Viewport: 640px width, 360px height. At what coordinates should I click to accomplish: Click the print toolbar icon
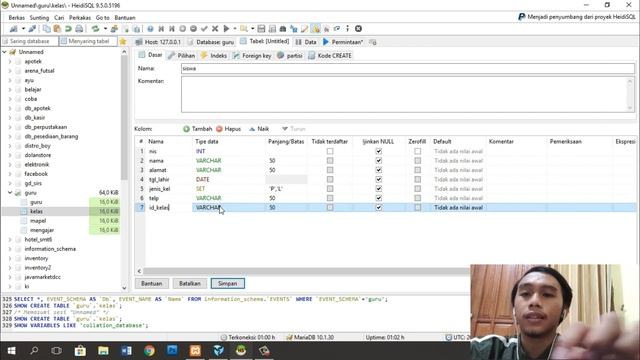coord(79,29)
